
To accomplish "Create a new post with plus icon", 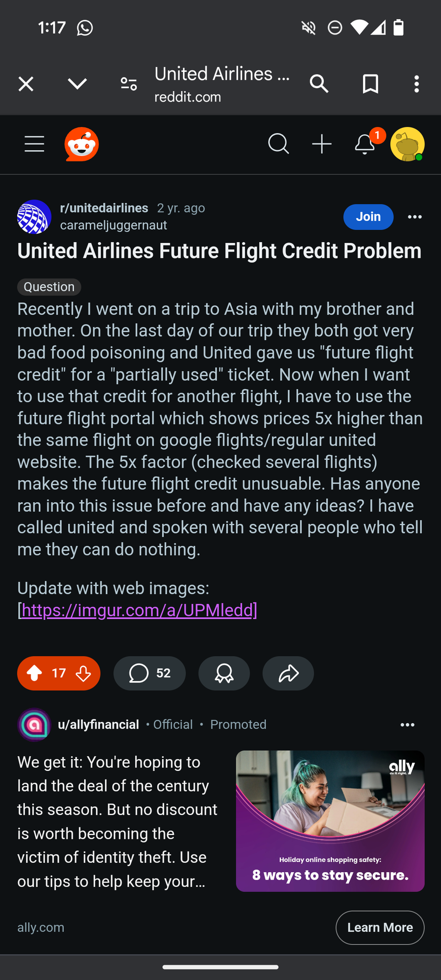I will [x=322, y=144].
